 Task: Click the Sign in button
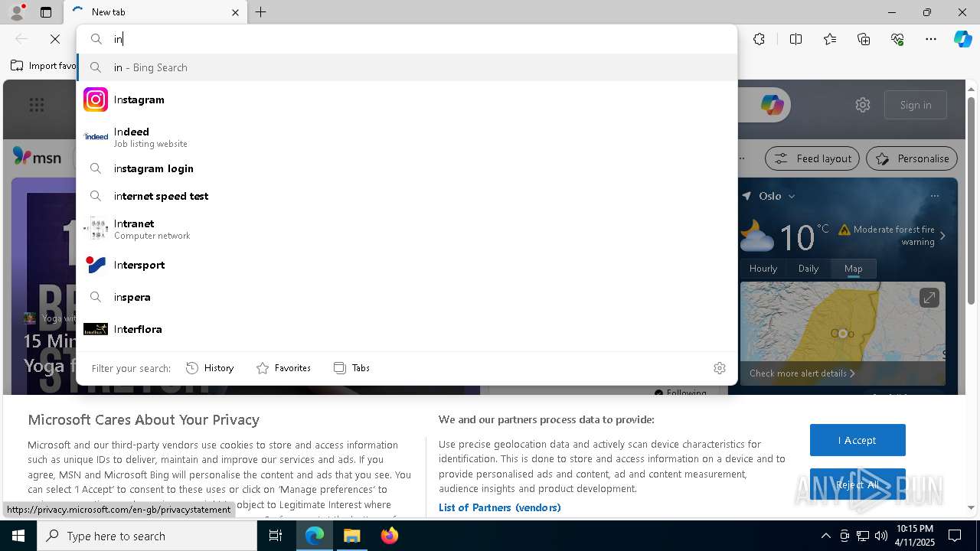click(x=916, y=105)
